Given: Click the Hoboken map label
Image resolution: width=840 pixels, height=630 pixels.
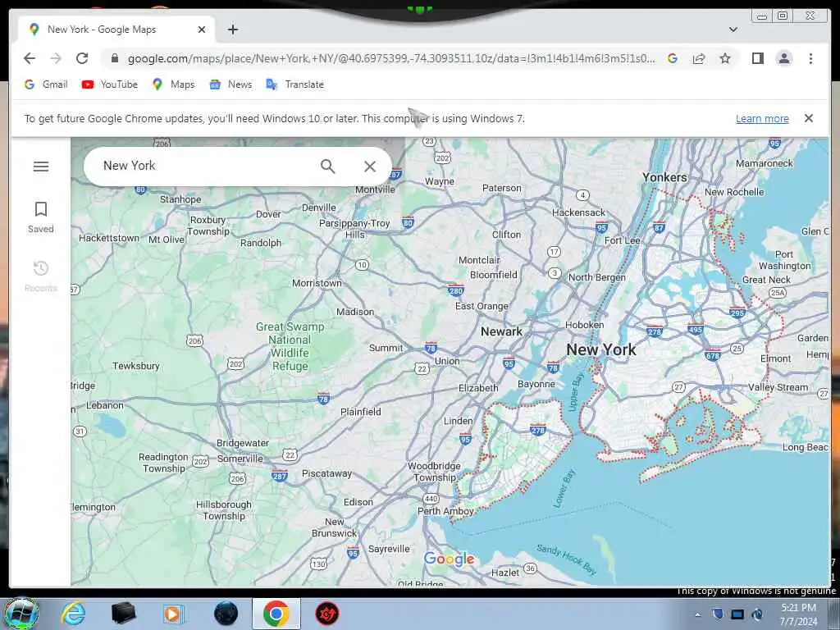Looking at the screenshot, I should point(584,325).
